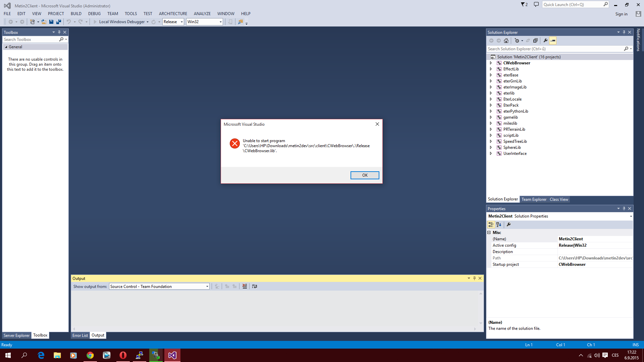
Task: Open the TOOLS menu
Action: point(131,14)
